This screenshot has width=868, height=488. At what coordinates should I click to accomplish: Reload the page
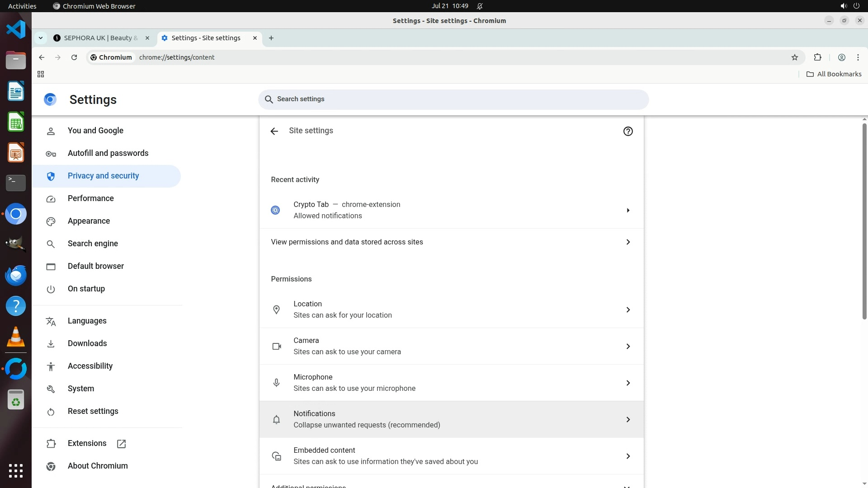tap(74, 57)
